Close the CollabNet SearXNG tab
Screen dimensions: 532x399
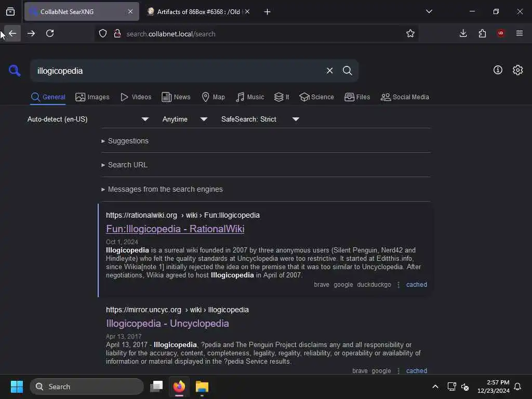point(130,11)
